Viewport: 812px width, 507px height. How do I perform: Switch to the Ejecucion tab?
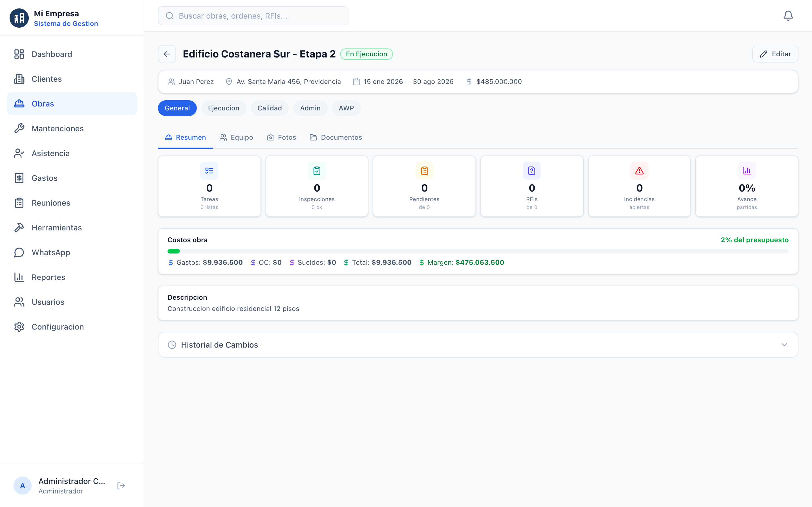(224, 108)
